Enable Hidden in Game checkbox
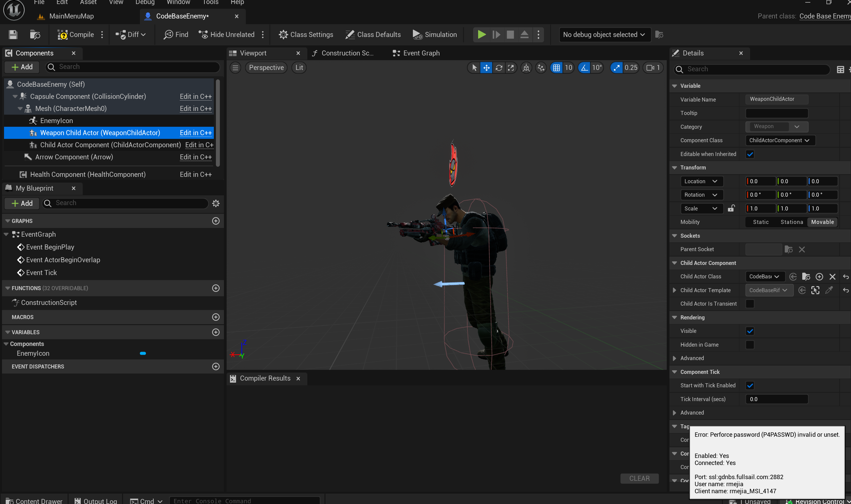This screenshot has height=504, width=851. tap(750, 345)
